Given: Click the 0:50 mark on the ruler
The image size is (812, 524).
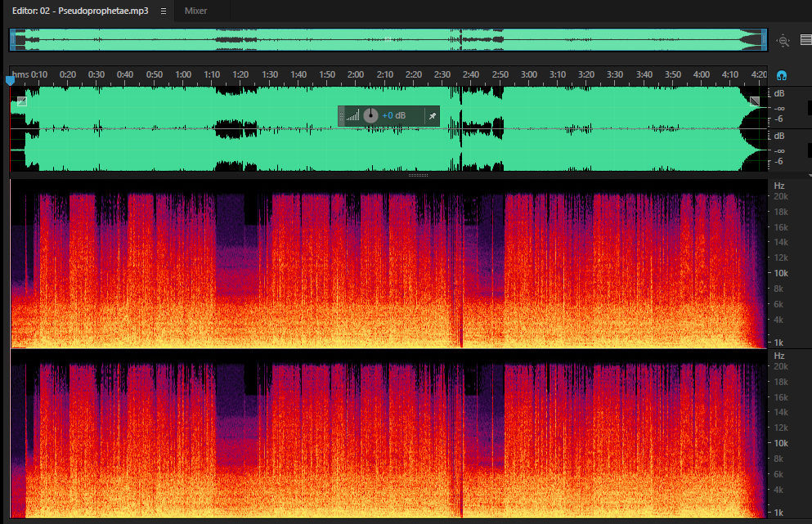Looking at the screenshot, I should (155, 74).
